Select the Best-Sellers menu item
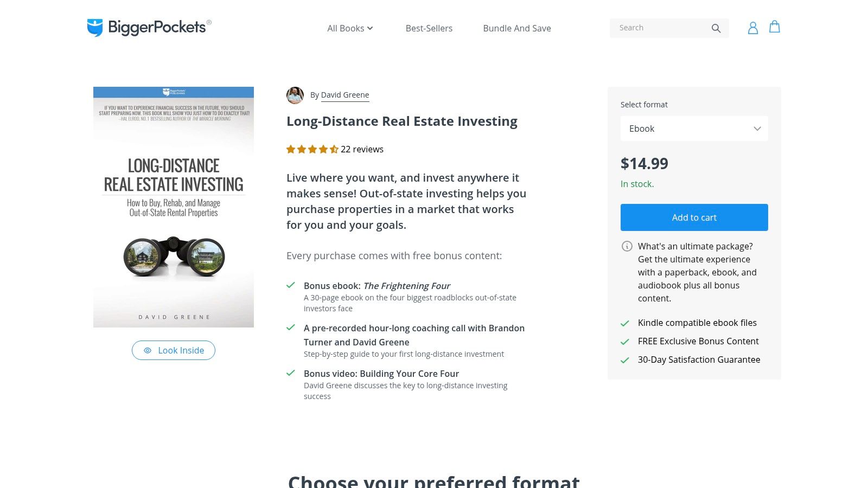Viewport: 868px width, 488px height. (429, 28)
